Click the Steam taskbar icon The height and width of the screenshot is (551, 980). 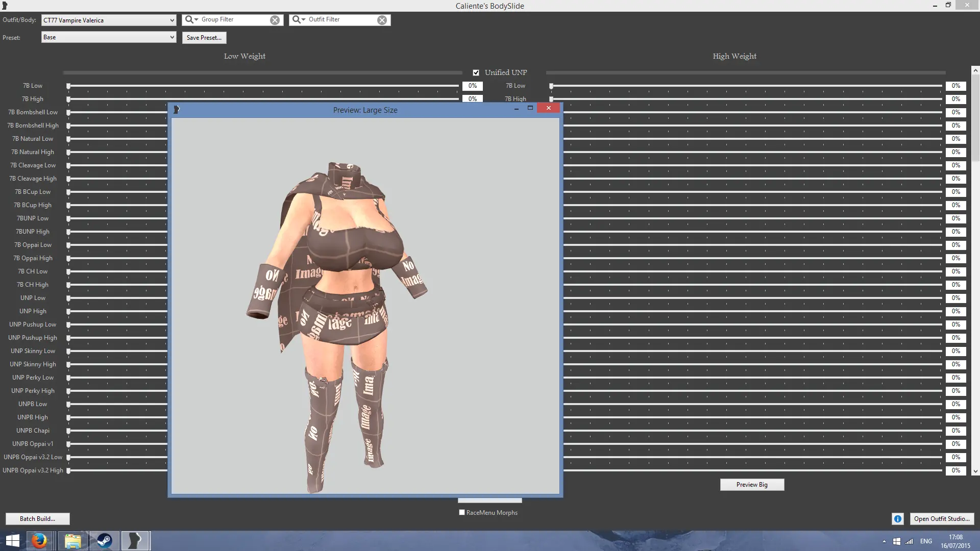[104, 540]
